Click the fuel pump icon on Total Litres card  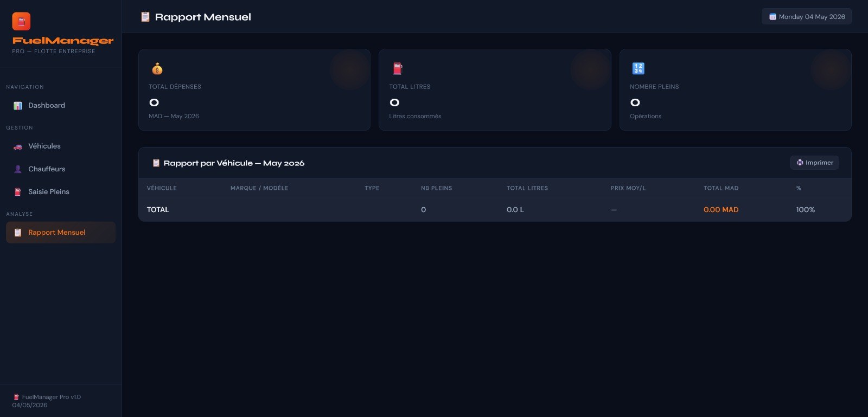coord(398,69)
